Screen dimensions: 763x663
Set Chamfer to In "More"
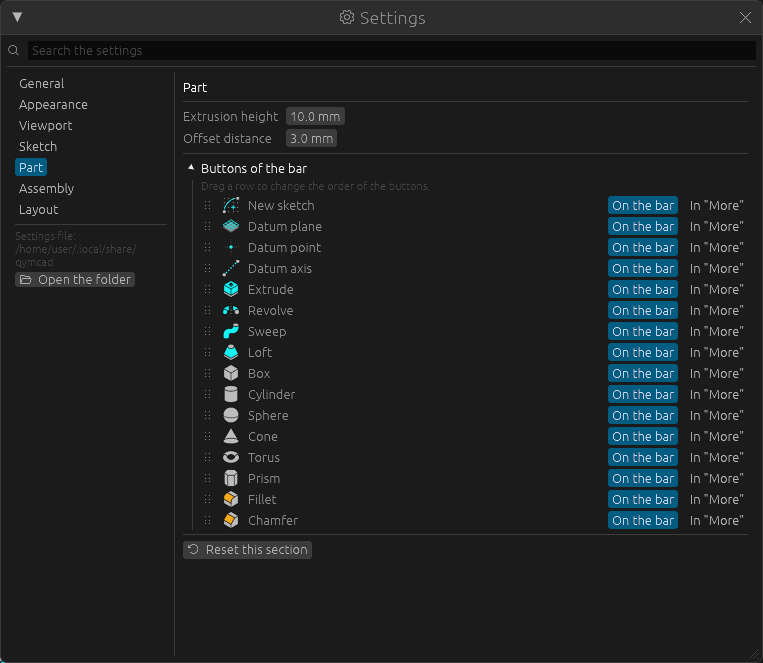pos(716,520)
